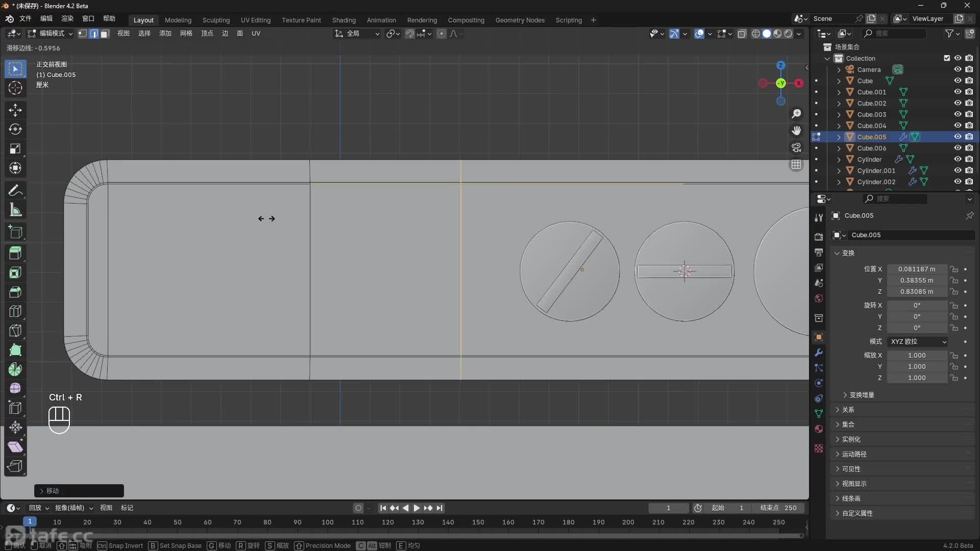
Task: Select the Shear tool
Action: [x=15, y=447]
